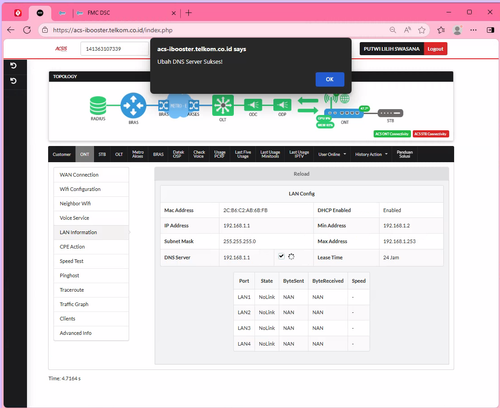This screenshot has height=408, width=500.
Task: Reload the page with browser refresh icon
Action: 27,30
